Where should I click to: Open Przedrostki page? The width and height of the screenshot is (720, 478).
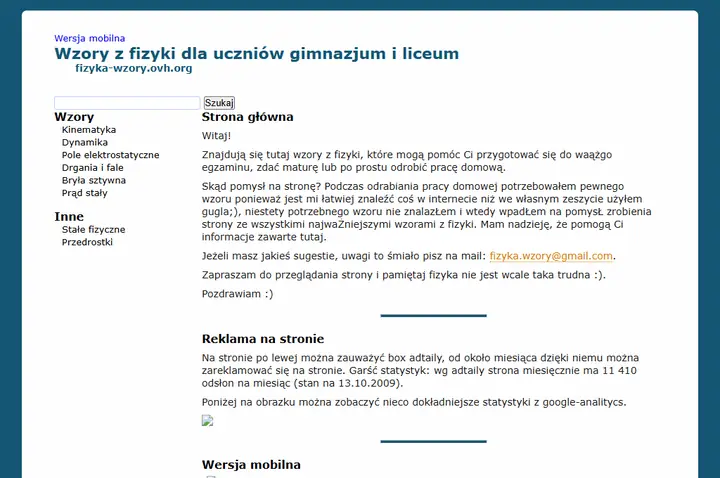coord(87,242)
